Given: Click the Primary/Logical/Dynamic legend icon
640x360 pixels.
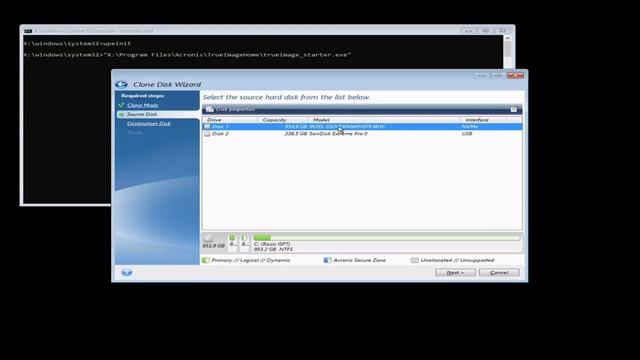Looking at the screenshot, I should point(206,260).
